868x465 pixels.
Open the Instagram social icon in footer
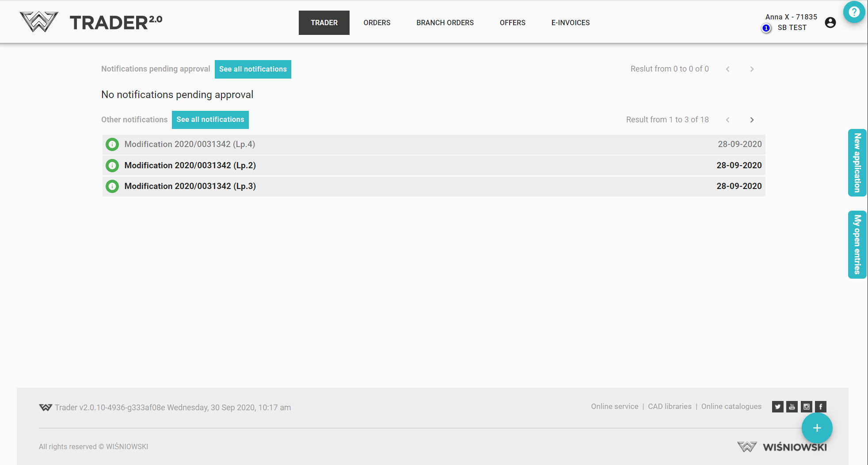(x=807, y=407)
